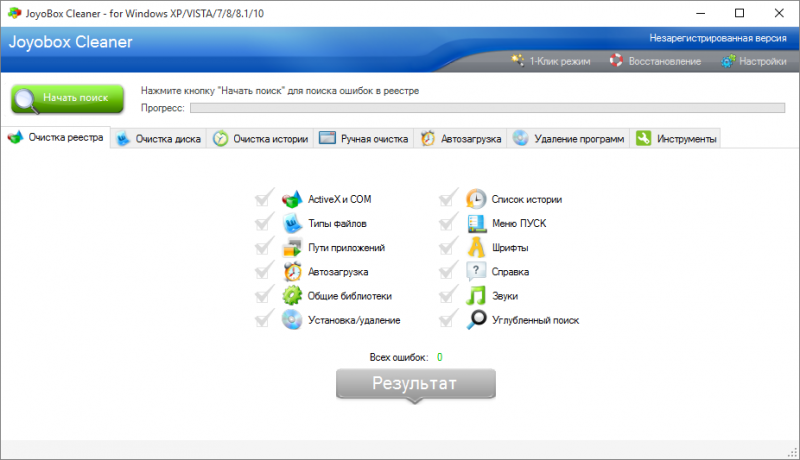Open the Ручная очистка tab

coord(363,139)
